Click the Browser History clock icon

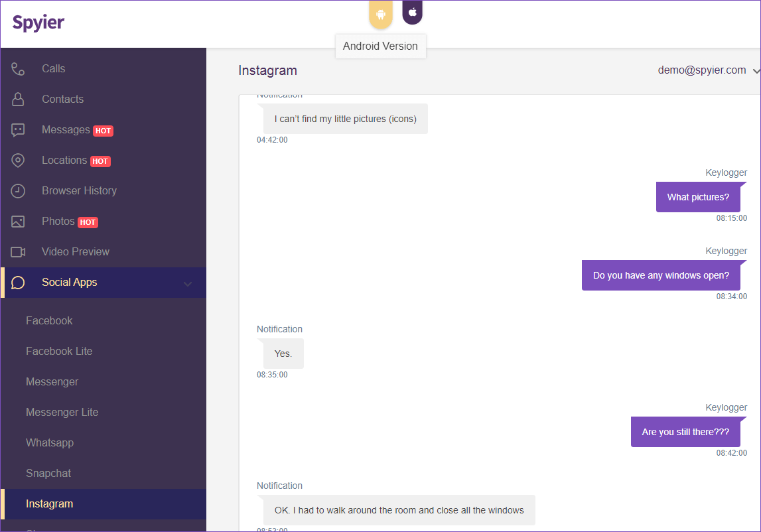[x=18, y=191]
